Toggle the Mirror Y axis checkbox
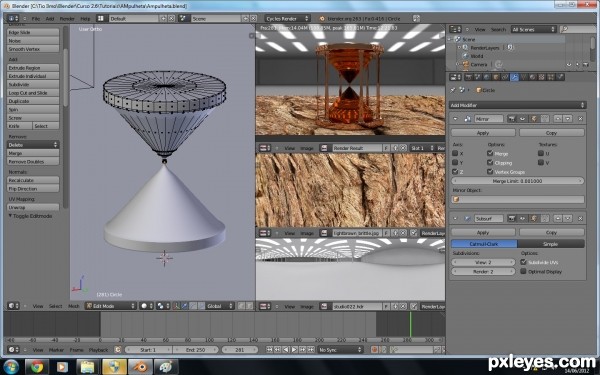 (x=455, y=162)
